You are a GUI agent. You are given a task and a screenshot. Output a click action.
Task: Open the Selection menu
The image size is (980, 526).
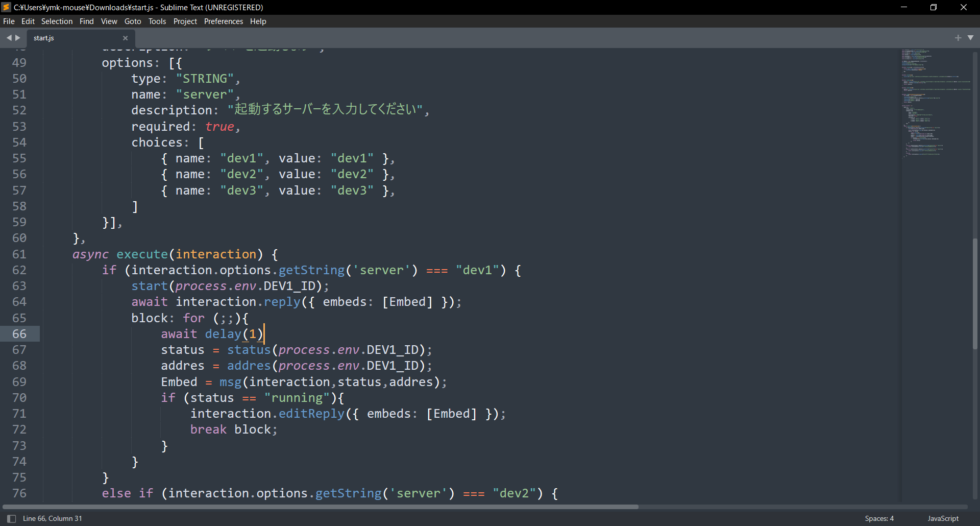click(x=57, y=21)
